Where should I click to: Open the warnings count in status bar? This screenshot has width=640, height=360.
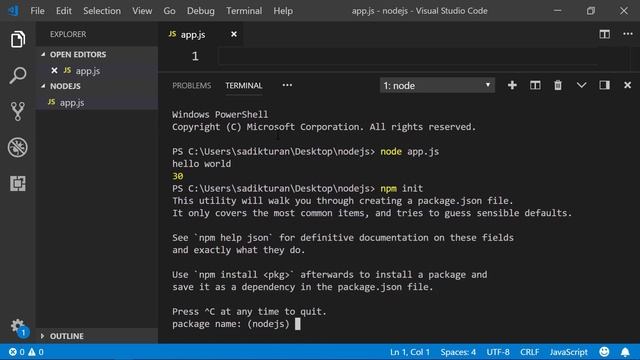pyautogui.click(x=36, y=352)
